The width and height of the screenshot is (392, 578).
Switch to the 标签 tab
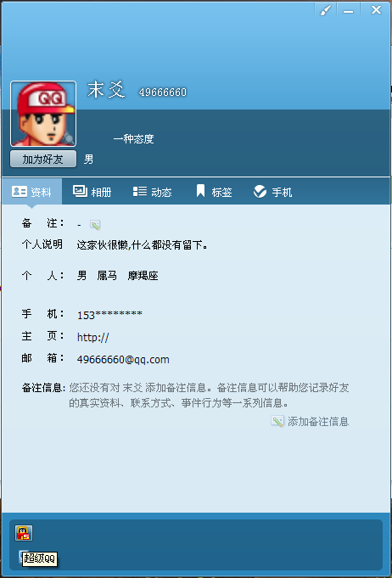coord(214,192)
